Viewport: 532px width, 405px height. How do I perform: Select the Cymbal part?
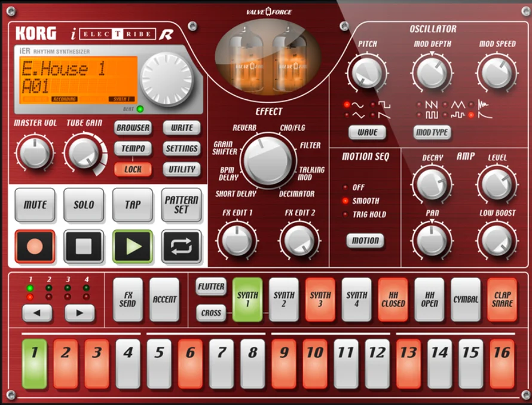coord(466,300)
